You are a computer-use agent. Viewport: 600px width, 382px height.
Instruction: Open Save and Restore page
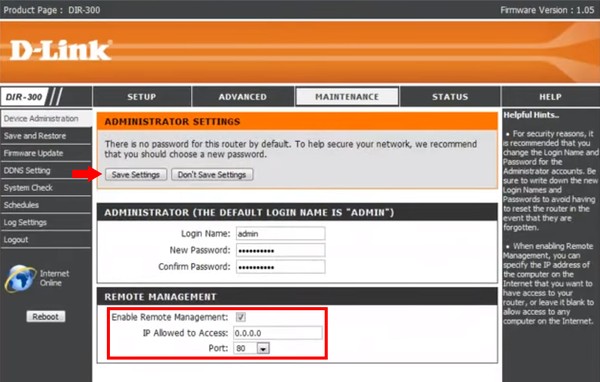point(46,136)
